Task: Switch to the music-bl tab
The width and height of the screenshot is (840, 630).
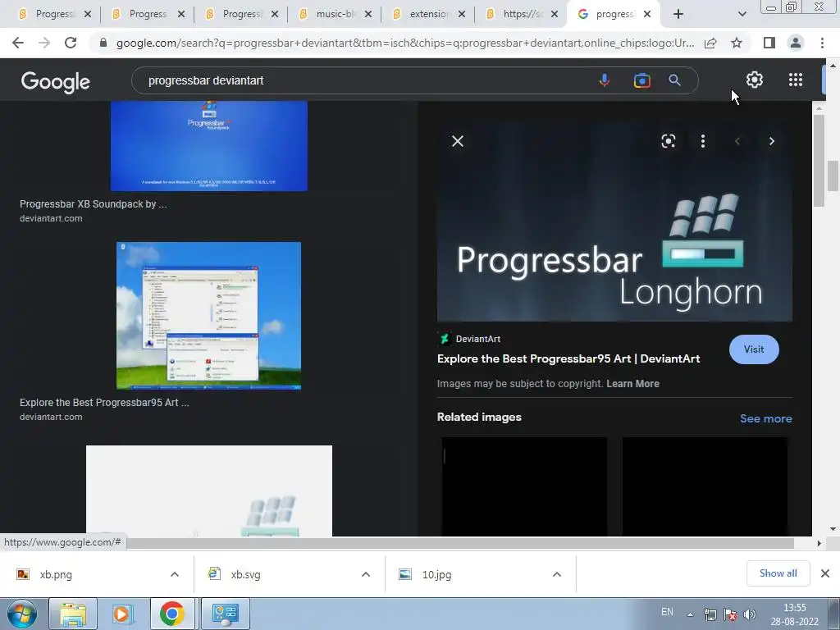Action: click(x=334, y=14)
